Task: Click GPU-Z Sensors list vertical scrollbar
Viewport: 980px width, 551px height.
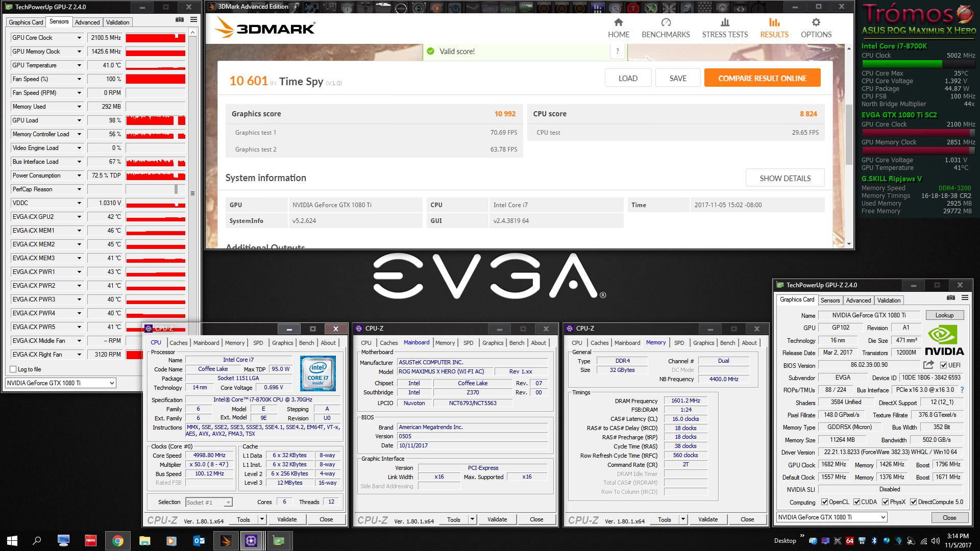Action: [192, 193]
